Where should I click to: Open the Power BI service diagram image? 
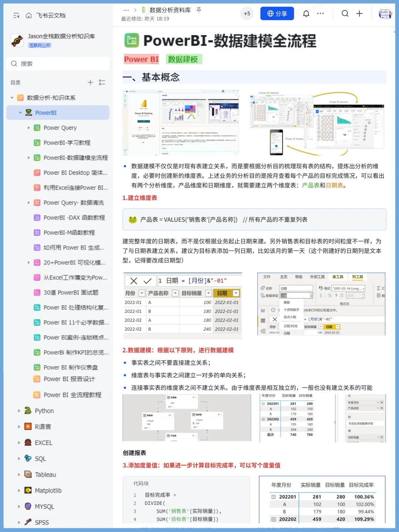click(317, 123)
